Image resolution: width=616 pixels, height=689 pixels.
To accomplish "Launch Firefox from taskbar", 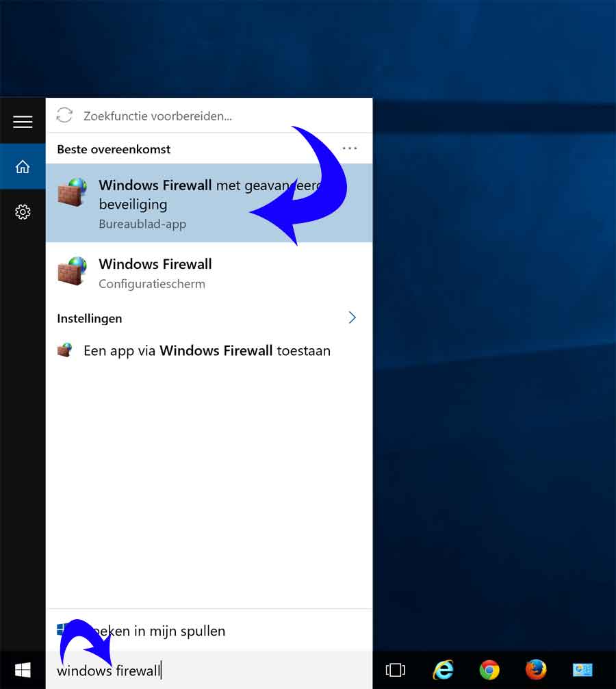I will pyautogui.click(x=536, y=670).
